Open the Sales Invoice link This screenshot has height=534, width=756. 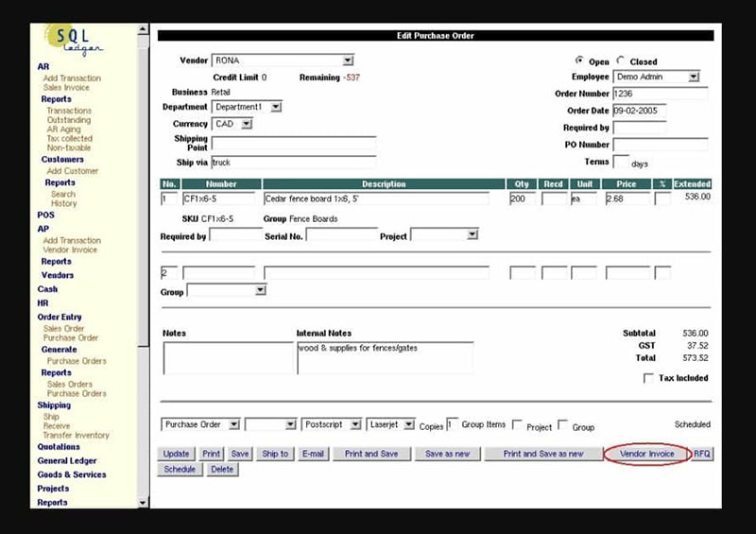click(x=66, y=87)
